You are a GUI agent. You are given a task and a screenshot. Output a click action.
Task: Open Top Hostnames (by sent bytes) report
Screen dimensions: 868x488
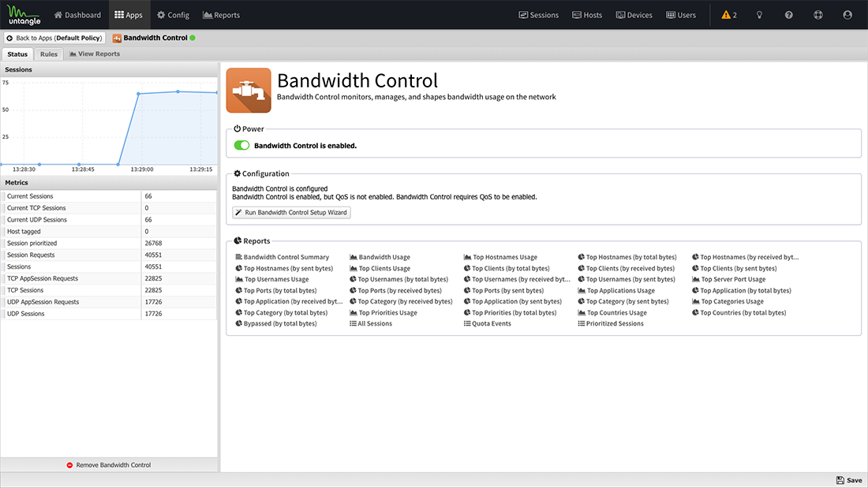tap(285, 268)
